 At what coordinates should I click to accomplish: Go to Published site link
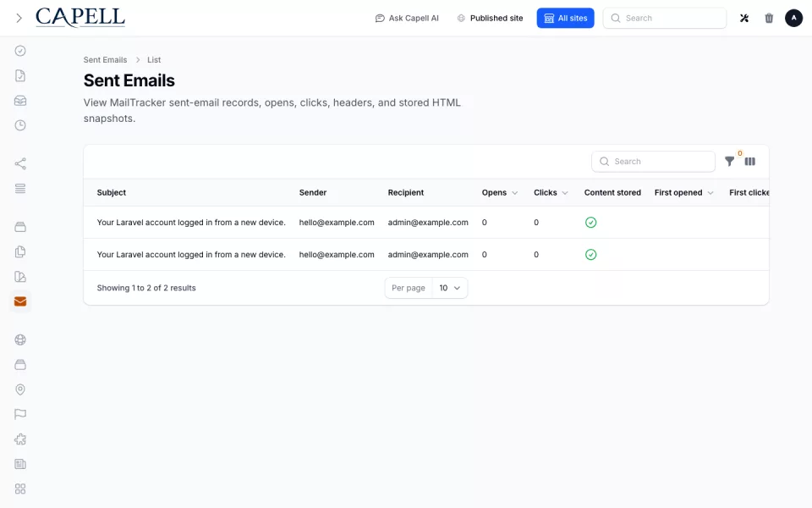coord(490,18)
